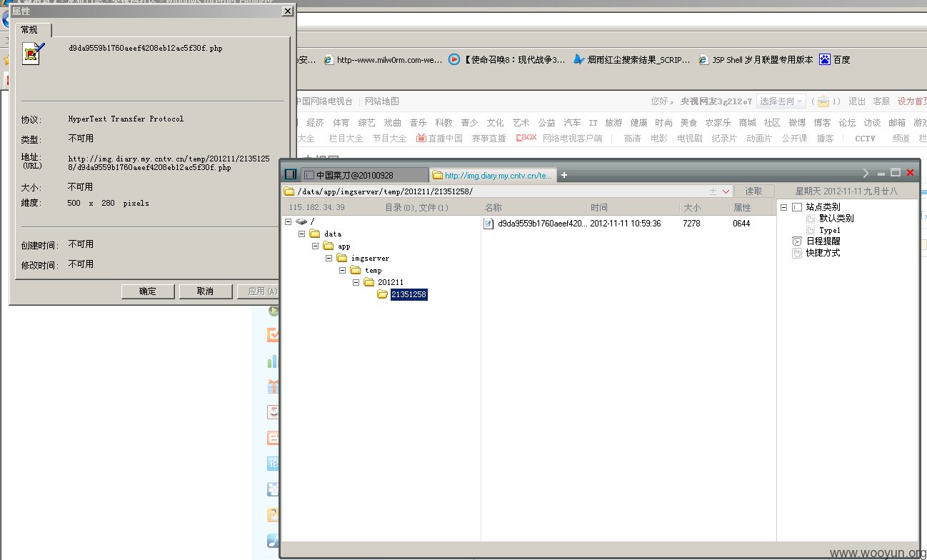Select the 201211 folder in the tree
Image resolution: width=927 pixels, height=560 pixels.
[391, 282]
